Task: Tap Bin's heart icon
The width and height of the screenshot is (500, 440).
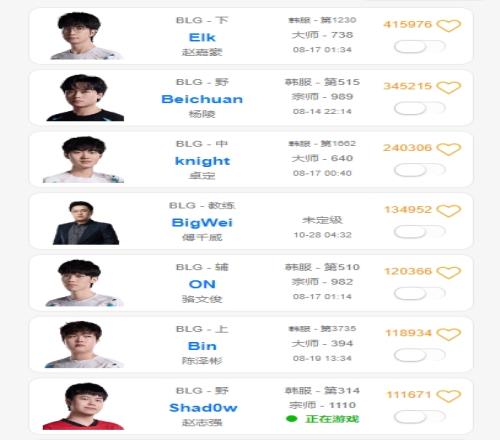Action: pyautogui.click(x=449, y=334)
